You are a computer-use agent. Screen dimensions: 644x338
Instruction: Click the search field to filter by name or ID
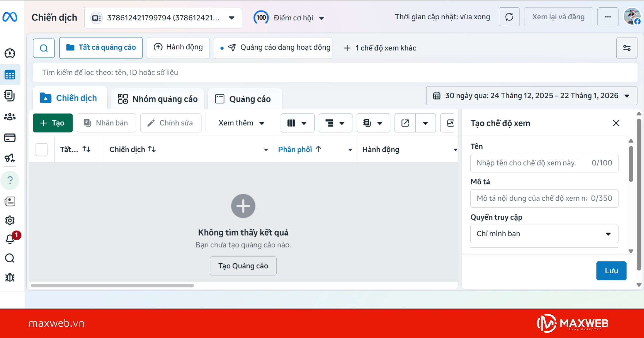[215, 72]
